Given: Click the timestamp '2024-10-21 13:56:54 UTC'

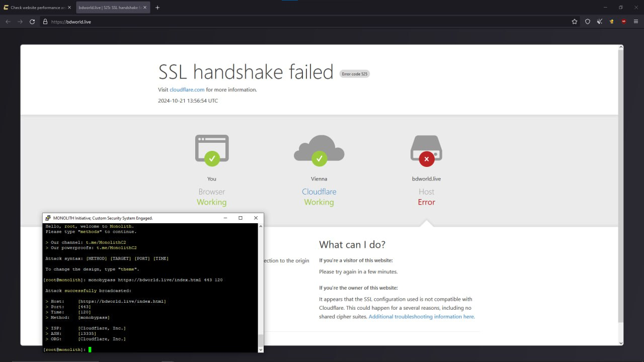Looking at the screenshot, I should click(x=188, y=101).
